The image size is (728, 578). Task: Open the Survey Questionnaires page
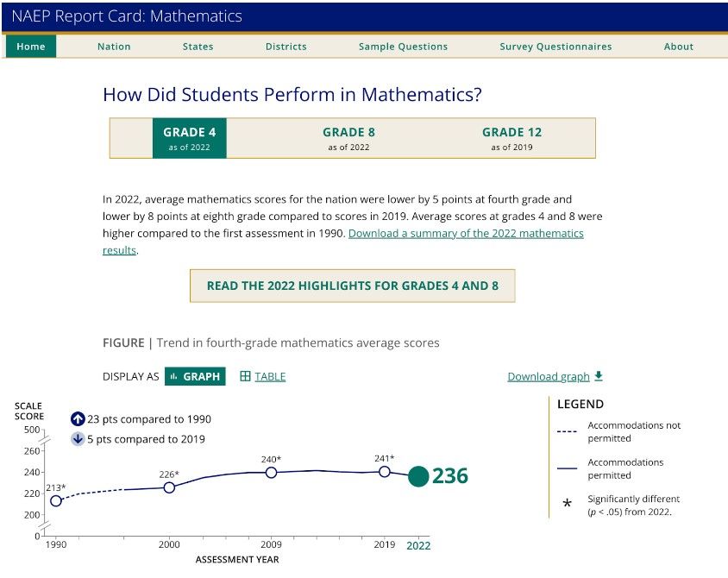(555, 47)
